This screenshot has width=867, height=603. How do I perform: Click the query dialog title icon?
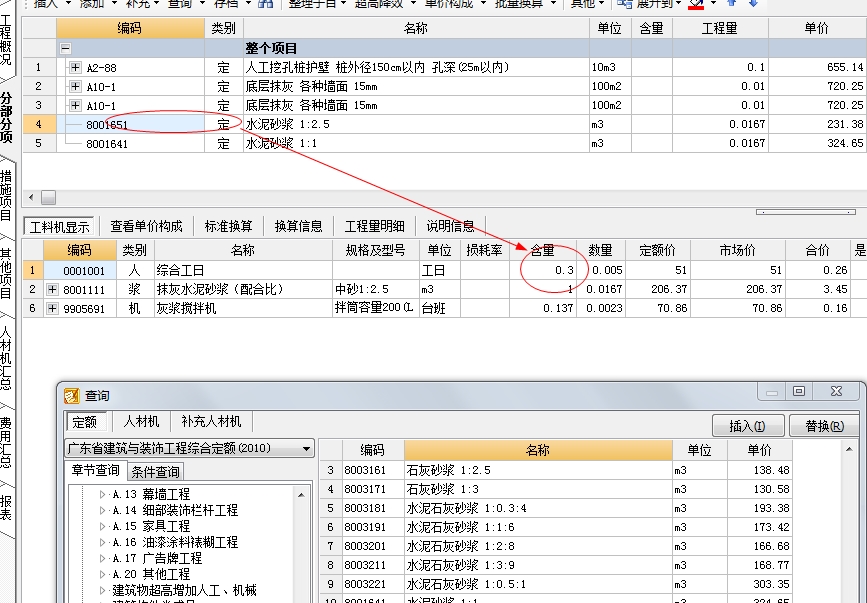pos(72,396)
